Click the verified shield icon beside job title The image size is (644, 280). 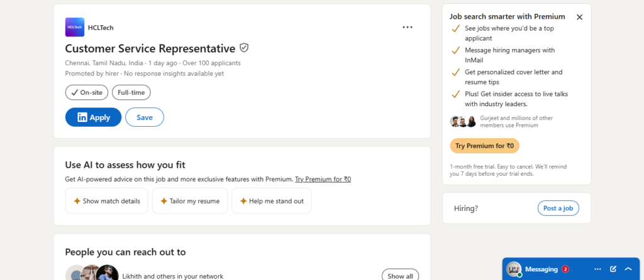click(244, 48)
